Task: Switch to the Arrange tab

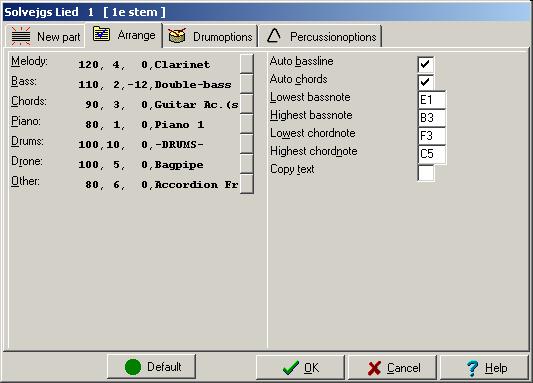Action: point(124,35)
